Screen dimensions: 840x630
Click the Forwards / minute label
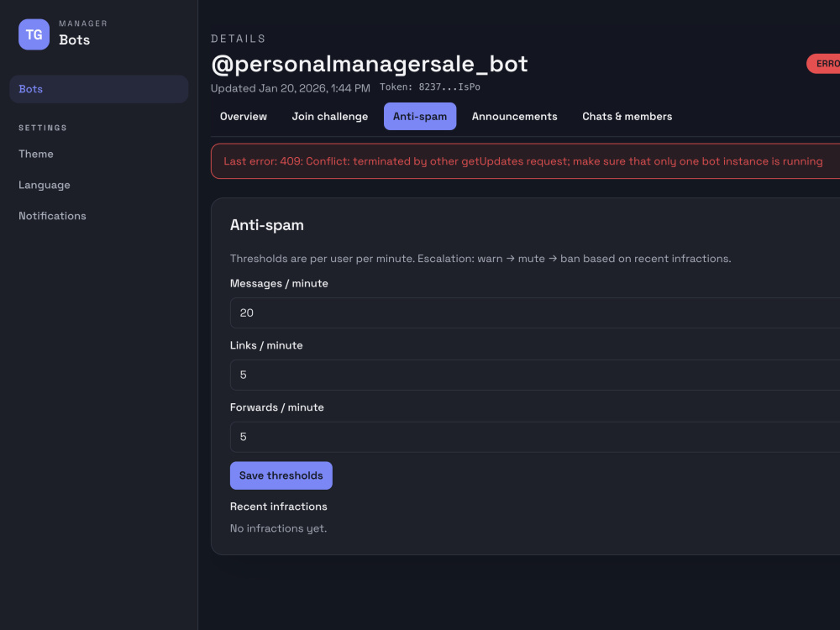(x=277, y=407)
